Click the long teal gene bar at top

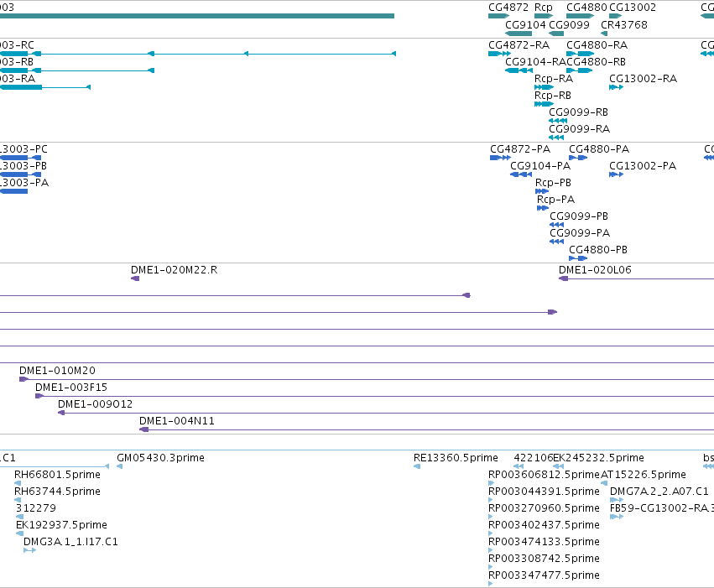pos(196,16)
